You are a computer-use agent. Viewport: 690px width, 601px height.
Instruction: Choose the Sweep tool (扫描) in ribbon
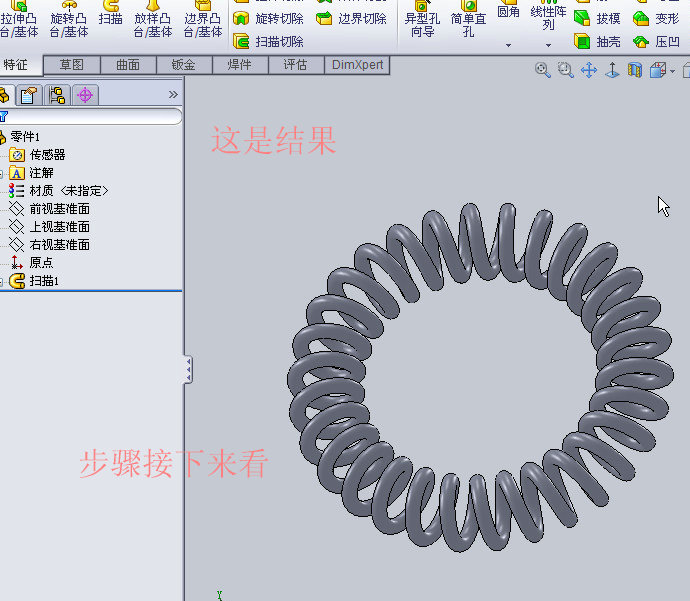(110, 13)
